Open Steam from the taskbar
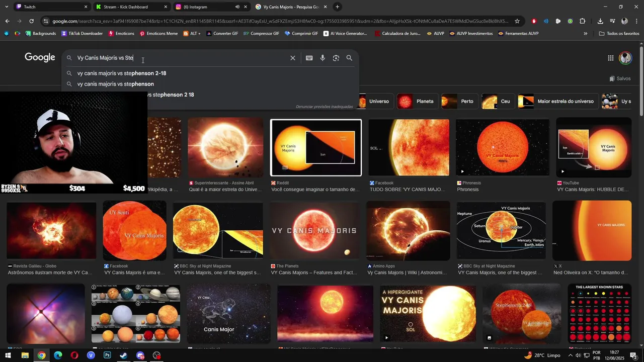The height and width of the screenshot is (362, 644). pyautogui.click(x=124, y=355)
